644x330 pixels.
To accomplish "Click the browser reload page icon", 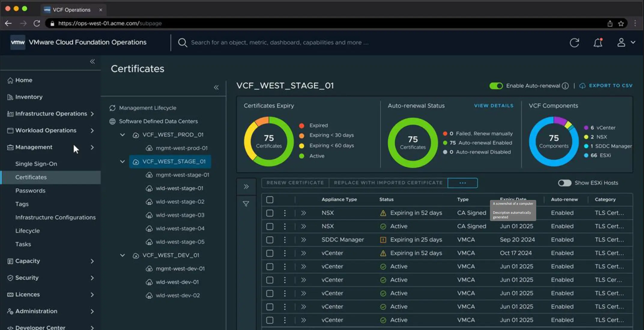I will click(x=37, y=23).
